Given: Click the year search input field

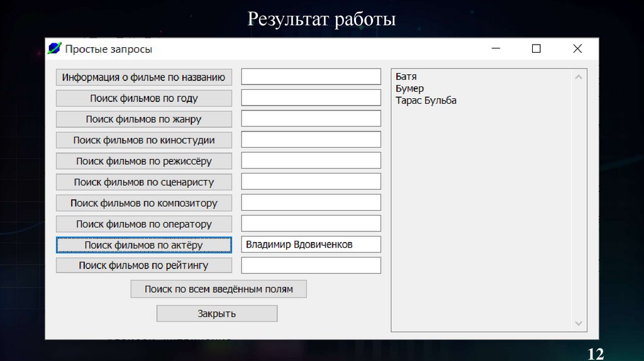Looking at the screenshot, I should pos(311,98).
